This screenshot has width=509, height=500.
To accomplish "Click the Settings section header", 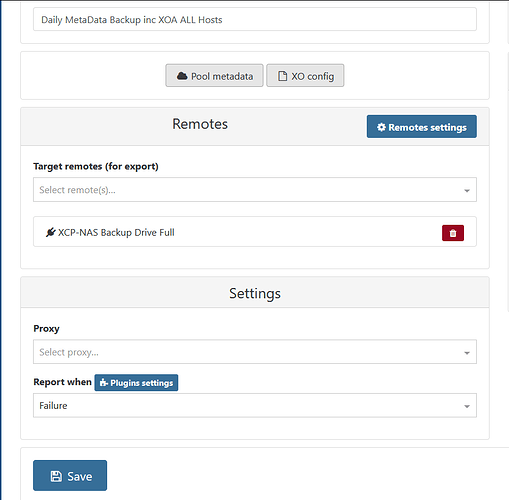I will coord(255,292).
